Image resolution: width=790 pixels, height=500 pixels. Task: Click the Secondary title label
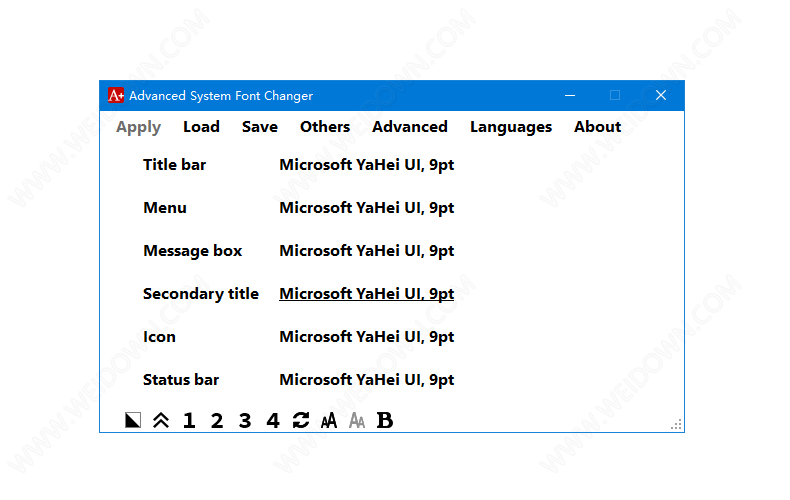(x=201, y=294)
